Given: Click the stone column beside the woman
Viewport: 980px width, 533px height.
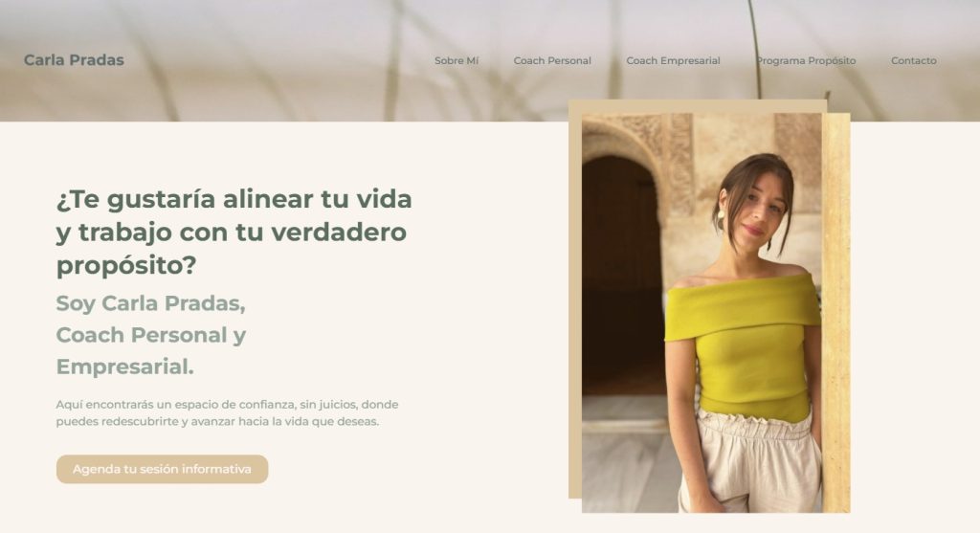Looking at the screenshot, I should [x=835, y=312].
